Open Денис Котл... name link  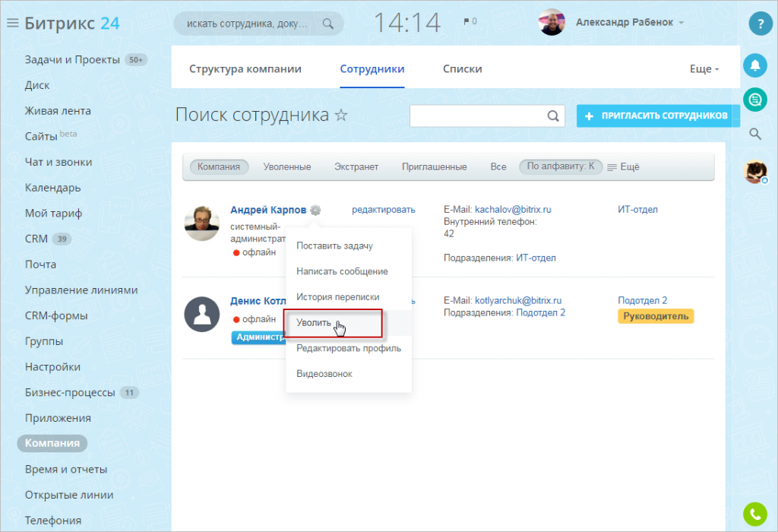click(x=258, y=301)
